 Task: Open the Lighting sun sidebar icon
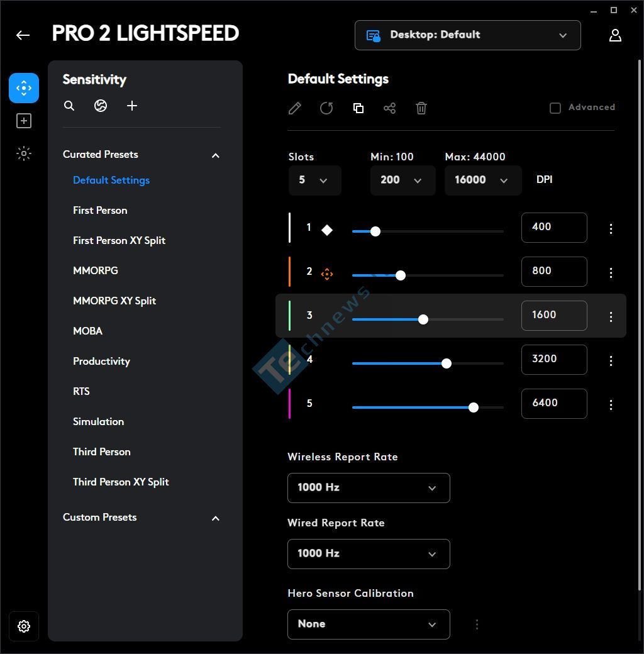pyautogui.click(x=24, y=153)
